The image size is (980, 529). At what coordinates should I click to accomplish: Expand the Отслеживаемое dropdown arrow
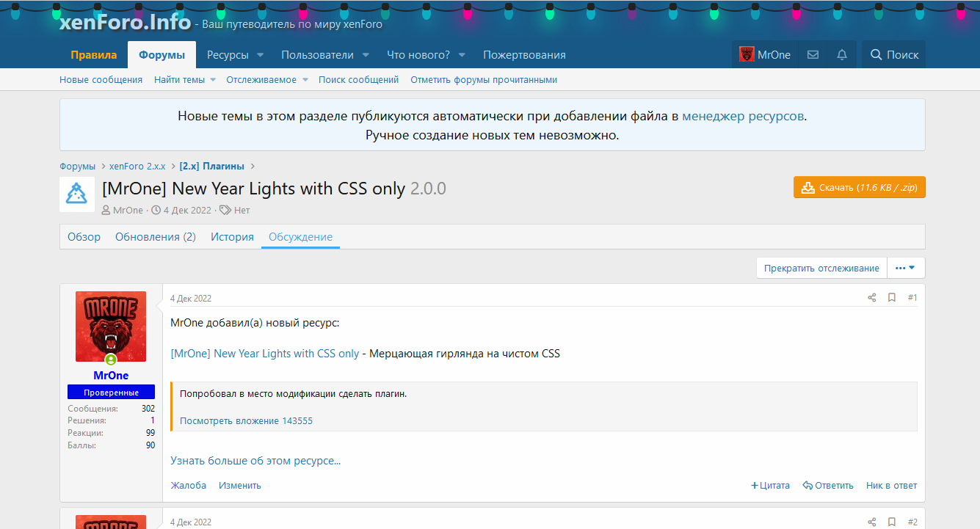click(305, 80)
